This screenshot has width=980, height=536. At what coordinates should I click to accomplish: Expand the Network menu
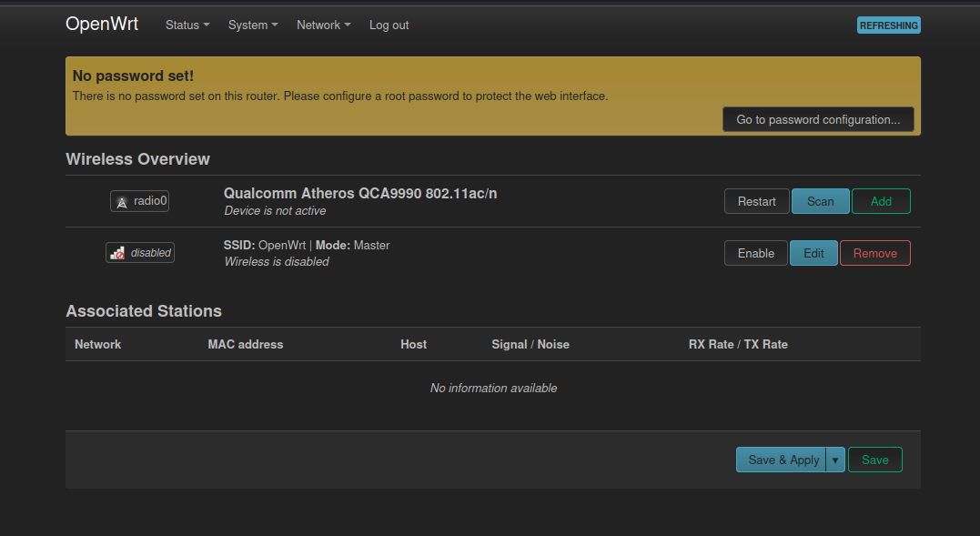(x=324, y=25)
